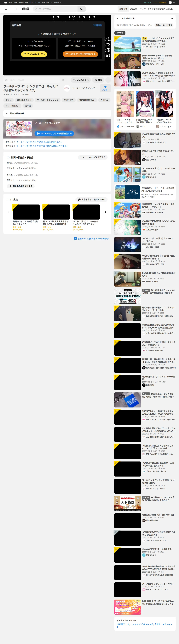
Task: Click next arrow in ニコニ広告 carousel
Action: tap(105, 212)
